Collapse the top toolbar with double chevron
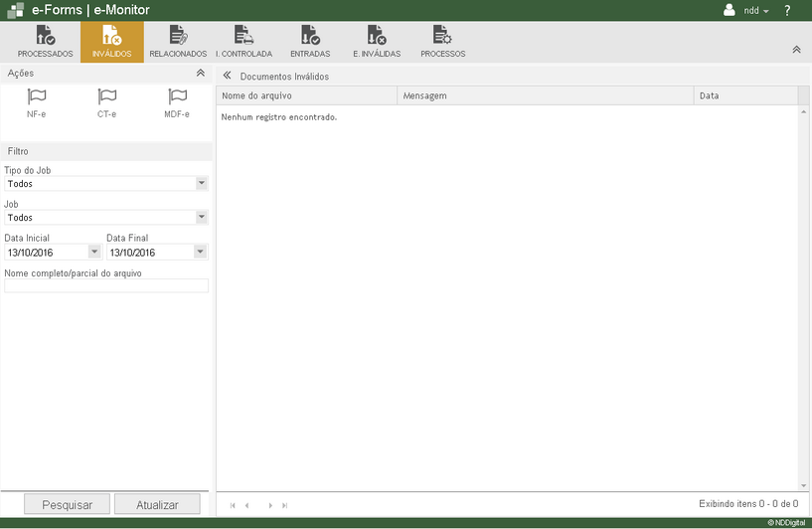 click(796, 50)
